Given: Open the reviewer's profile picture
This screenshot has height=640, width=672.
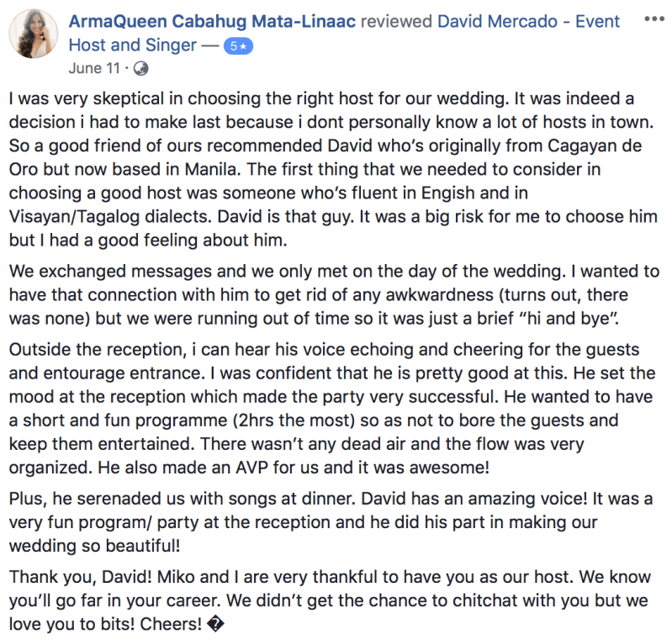Looking at the screenshot, I should pyautogui.click(x=33, y=35).
